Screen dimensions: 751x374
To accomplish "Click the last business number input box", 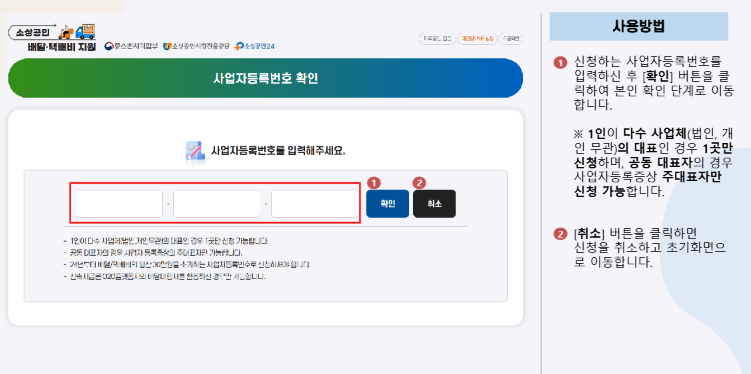I will click(315, 204).
